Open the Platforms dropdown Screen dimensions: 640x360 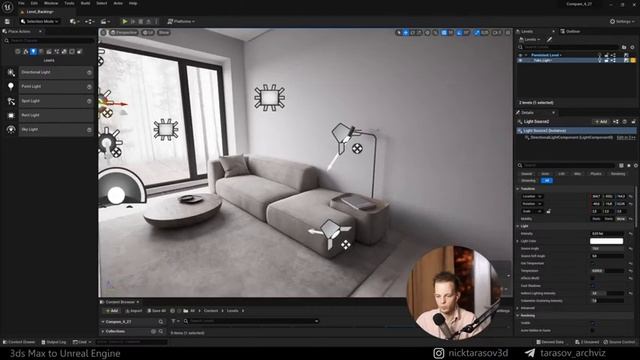(x=181, y=21)
